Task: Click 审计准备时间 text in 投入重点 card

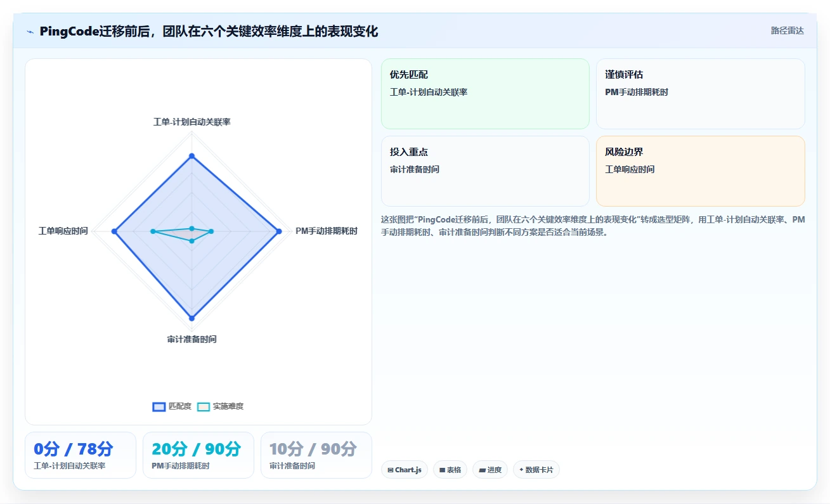Action: [415, 169]
